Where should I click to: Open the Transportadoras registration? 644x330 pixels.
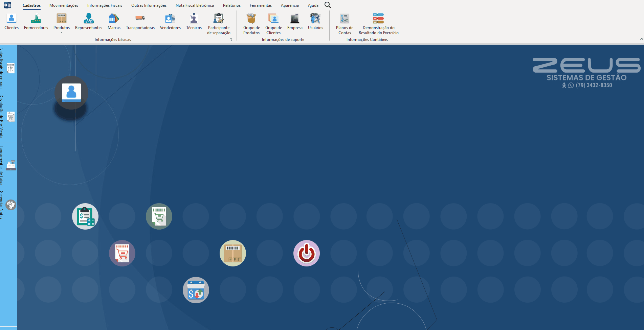[140, 22]
